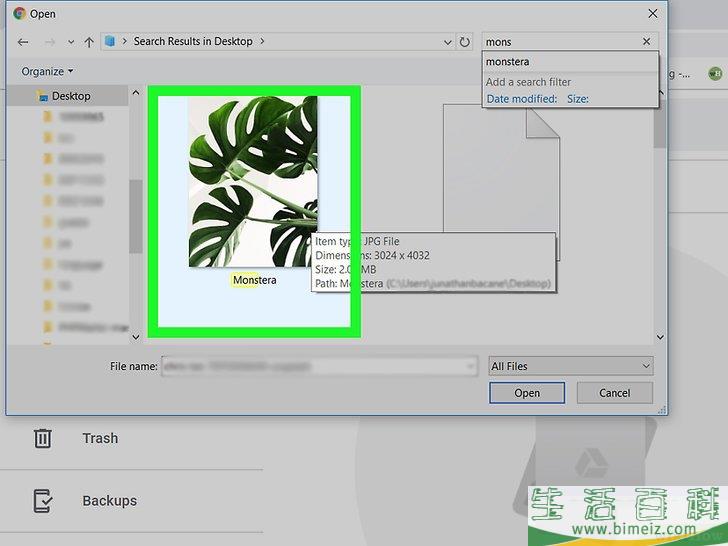Click the forward navigation arrow

click(49, 42)
